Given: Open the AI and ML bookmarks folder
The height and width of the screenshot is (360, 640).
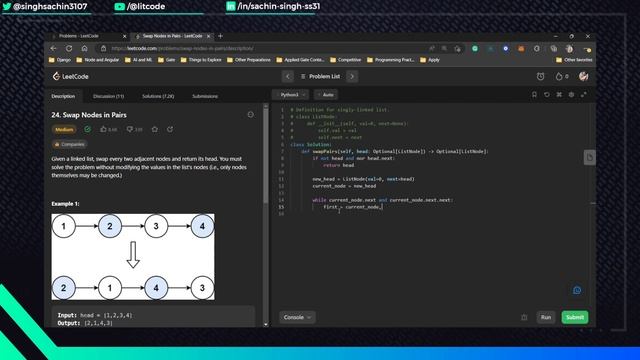Looking at the screenshot, I should (138, 60).
